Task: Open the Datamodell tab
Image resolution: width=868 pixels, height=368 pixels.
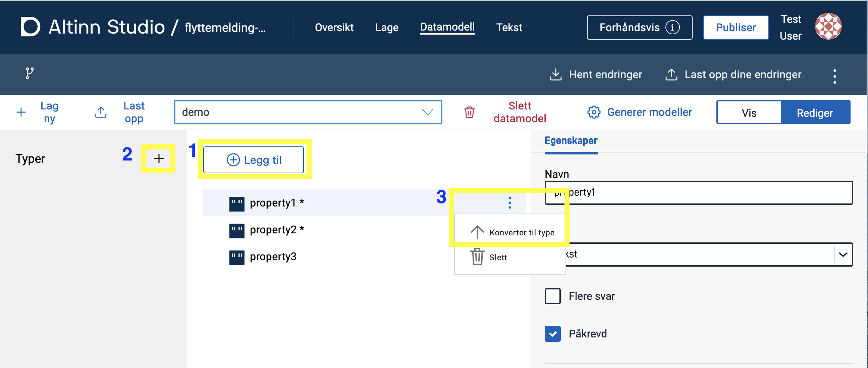Action: [447, 27]
